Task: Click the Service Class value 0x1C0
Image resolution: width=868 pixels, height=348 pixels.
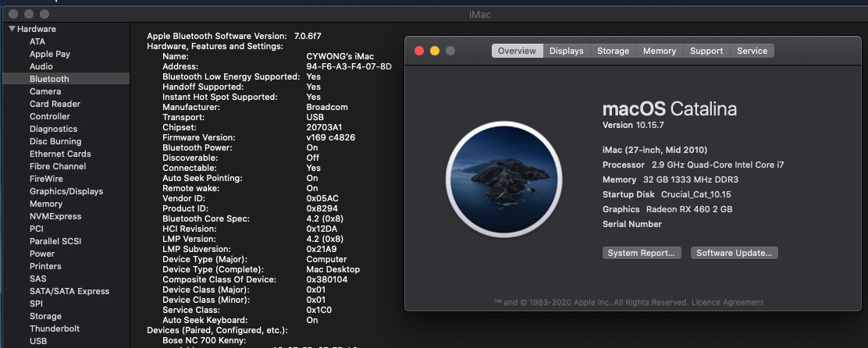Action: click(318, 310)
